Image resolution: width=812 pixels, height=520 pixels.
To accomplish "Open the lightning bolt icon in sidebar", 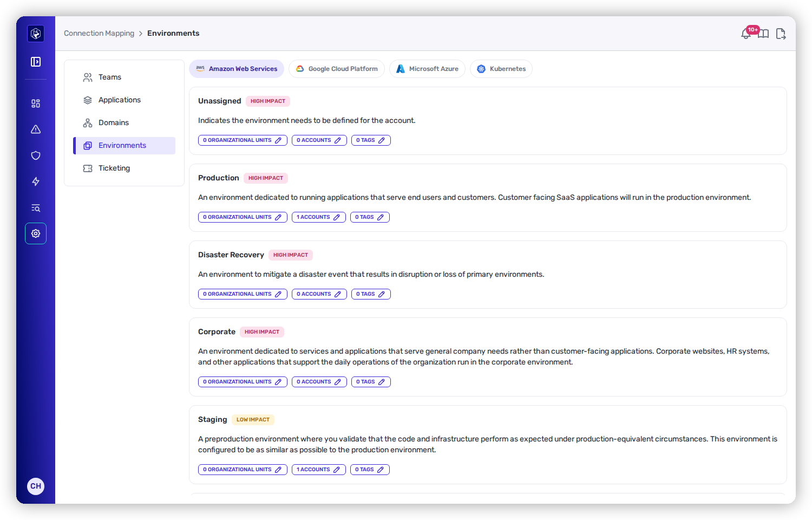I will pos(36,181).
